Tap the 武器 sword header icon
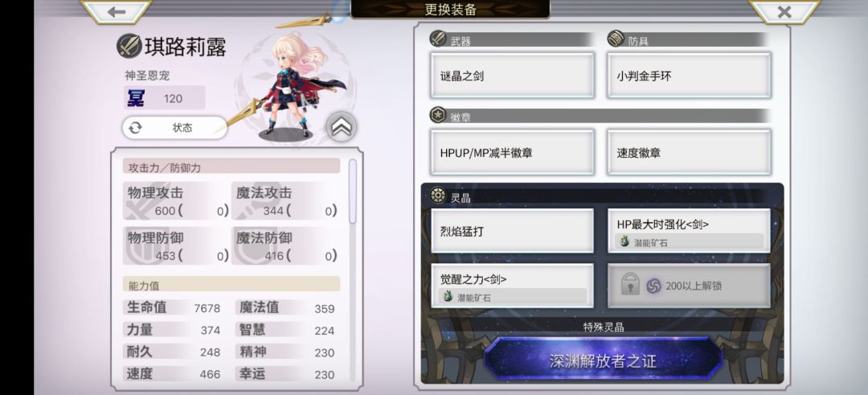 coord(439,39)
